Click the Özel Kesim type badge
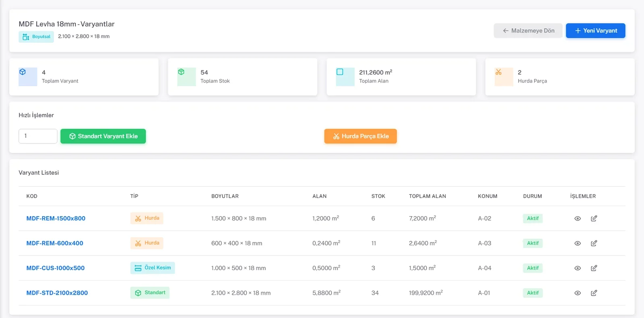The image size is (644, 318). pos(153,268)
